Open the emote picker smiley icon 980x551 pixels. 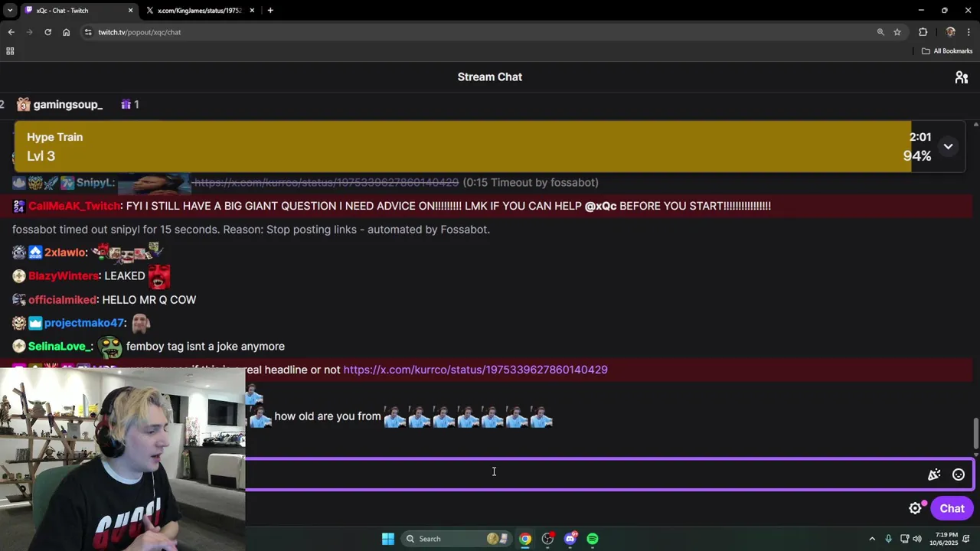point(958,474)
